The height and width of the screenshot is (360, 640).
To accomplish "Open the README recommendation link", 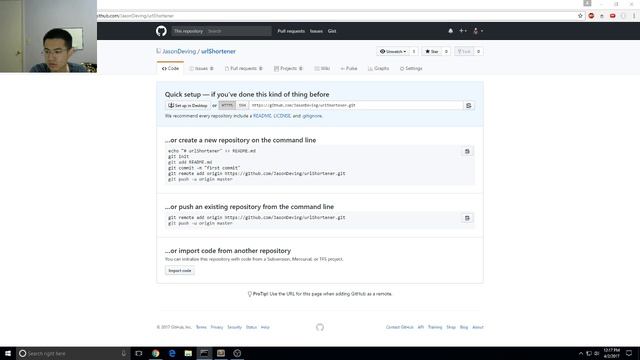I will 262,116.
